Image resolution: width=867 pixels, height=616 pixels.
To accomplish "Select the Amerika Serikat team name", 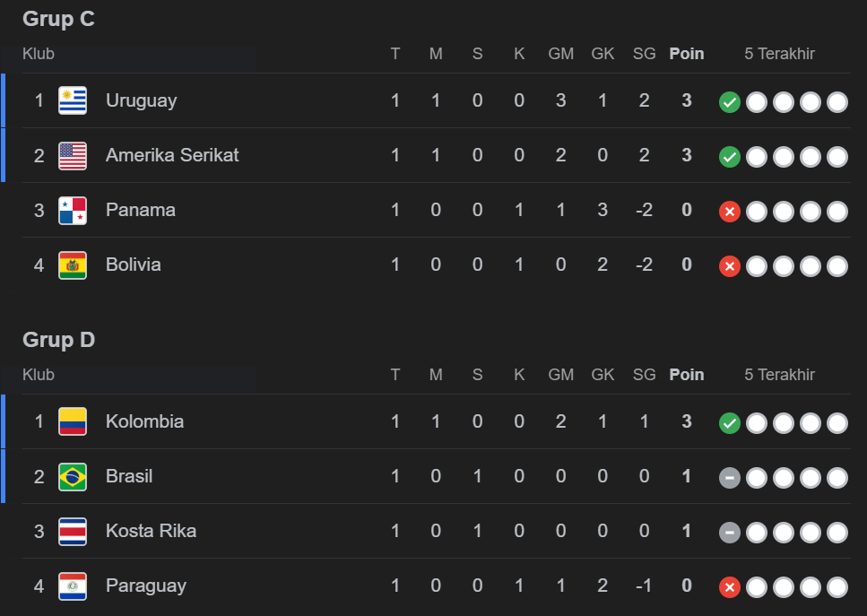I will tap(172, 155).
